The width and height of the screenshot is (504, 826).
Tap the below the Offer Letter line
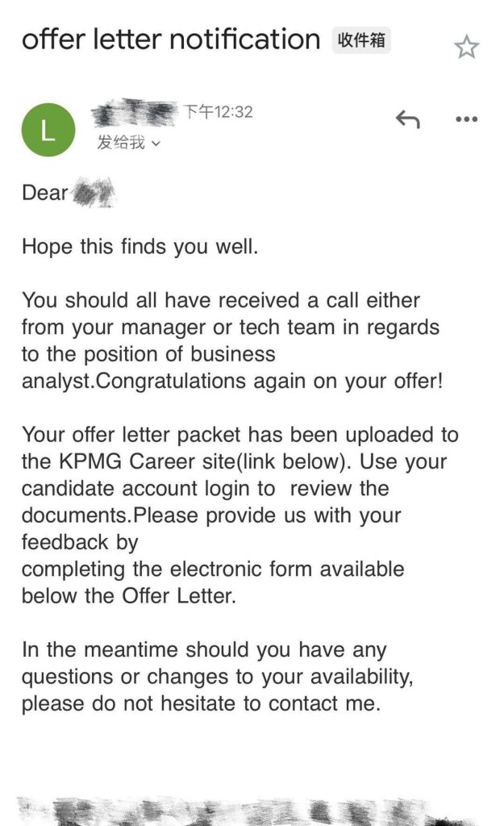tap(129, 596)
